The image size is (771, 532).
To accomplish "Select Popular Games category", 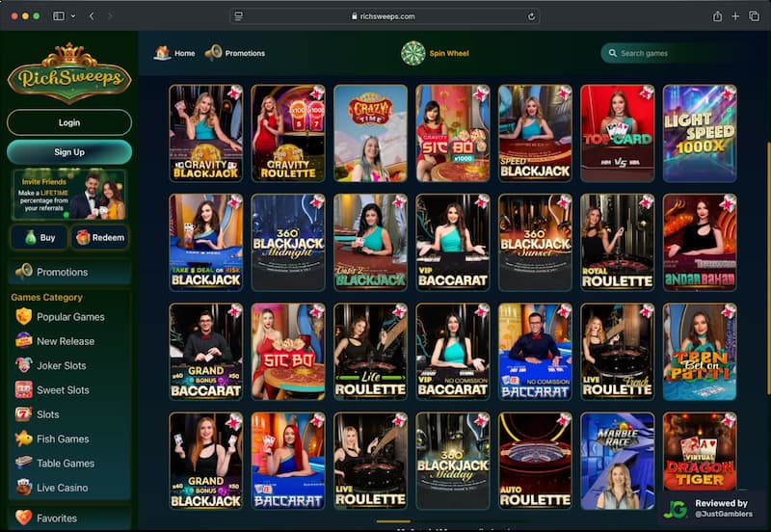I will pos(70,317).
